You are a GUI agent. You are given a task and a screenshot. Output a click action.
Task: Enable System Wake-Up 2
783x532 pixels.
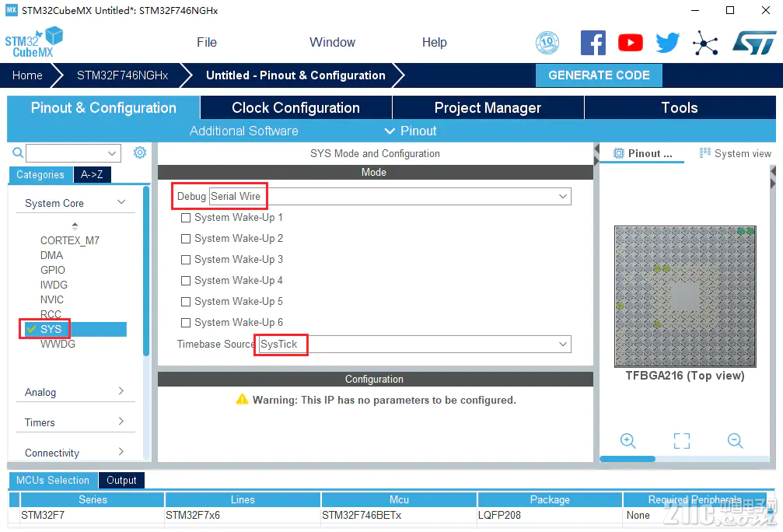[x=186, y=239]
